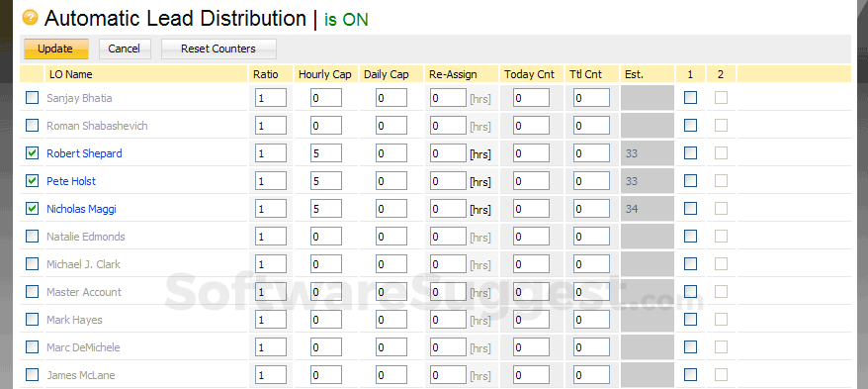Screen dimensions: 868x389
Task: Click Hourly Cap field for Mark Hayes
Action: point(326,320)
